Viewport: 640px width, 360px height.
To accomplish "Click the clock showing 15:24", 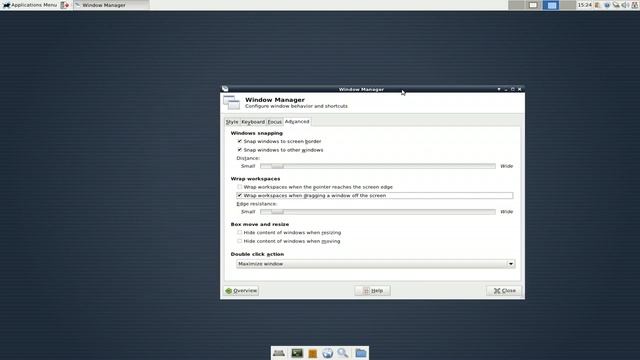I will point(584,5).
